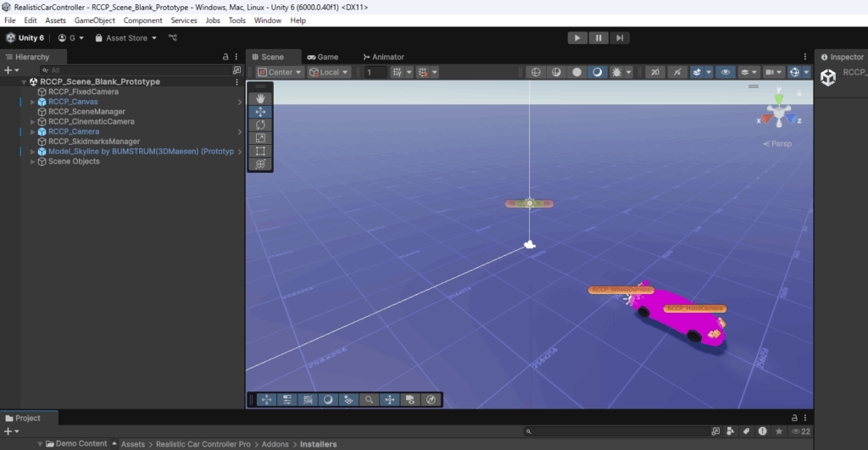868x450 pixels.
Task: Click the scene orientation gizmo
Action: [779, 114]
